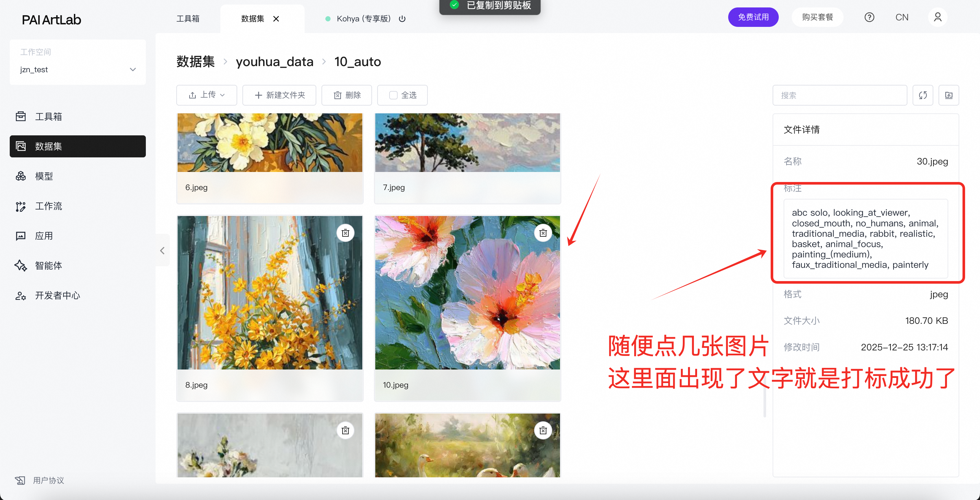
Task: Open 智能体 in the sidebar
Action: pos(48,266)
